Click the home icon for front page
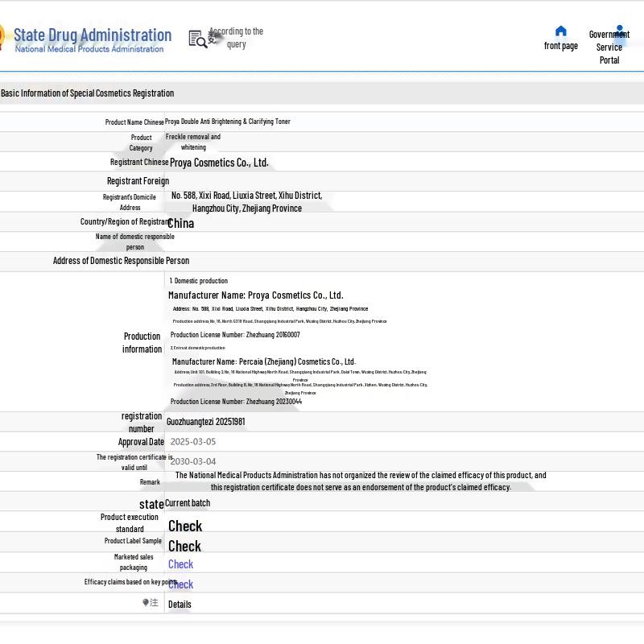The height and width of the screenshot is (644, 644). tap(560, 31)
